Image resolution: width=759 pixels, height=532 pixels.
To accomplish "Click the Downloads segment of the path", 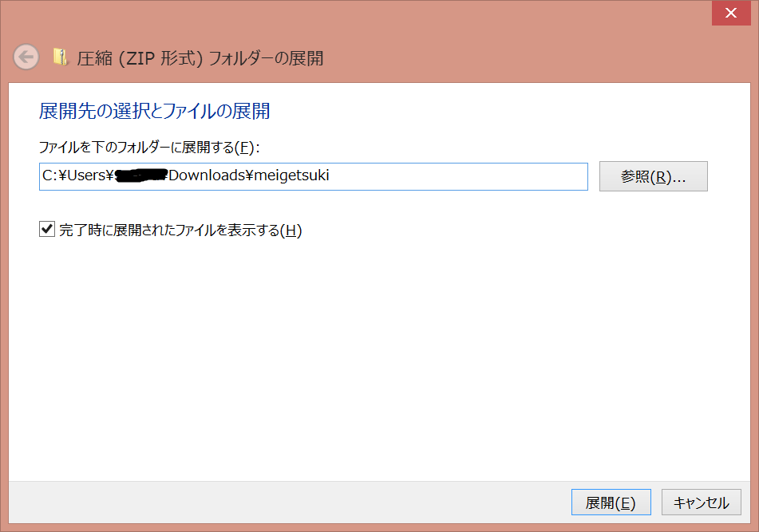I will click(x=208, y=175).
